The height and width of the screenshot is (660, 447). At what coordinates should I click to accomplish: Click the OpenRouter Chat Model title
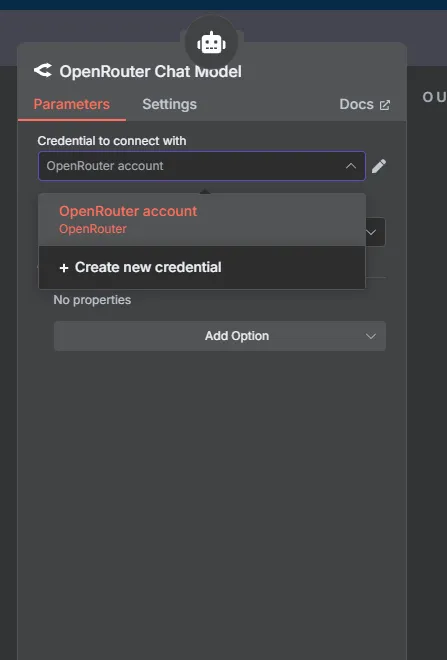click(x=150, y=72)
